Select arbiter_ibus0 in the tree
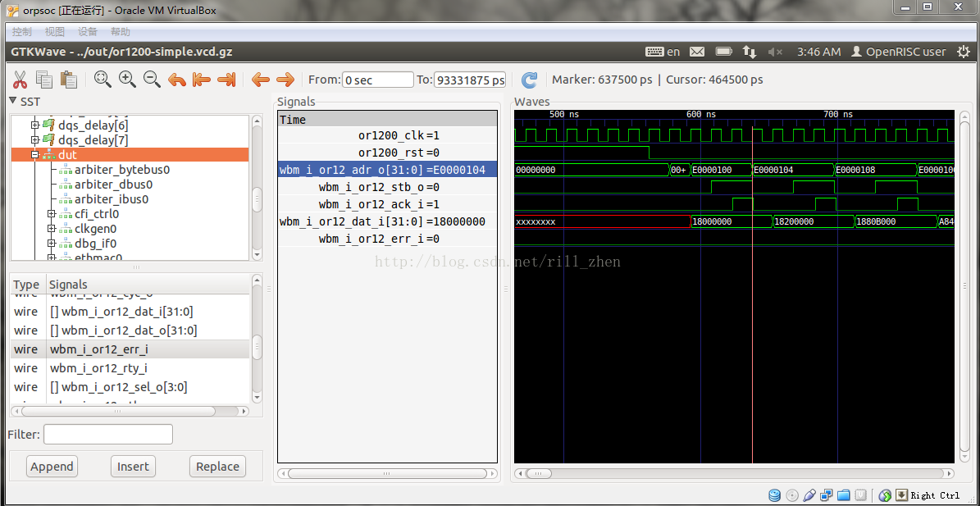The height and width of the screenshot is (506, 980). (x=112, y=199)
